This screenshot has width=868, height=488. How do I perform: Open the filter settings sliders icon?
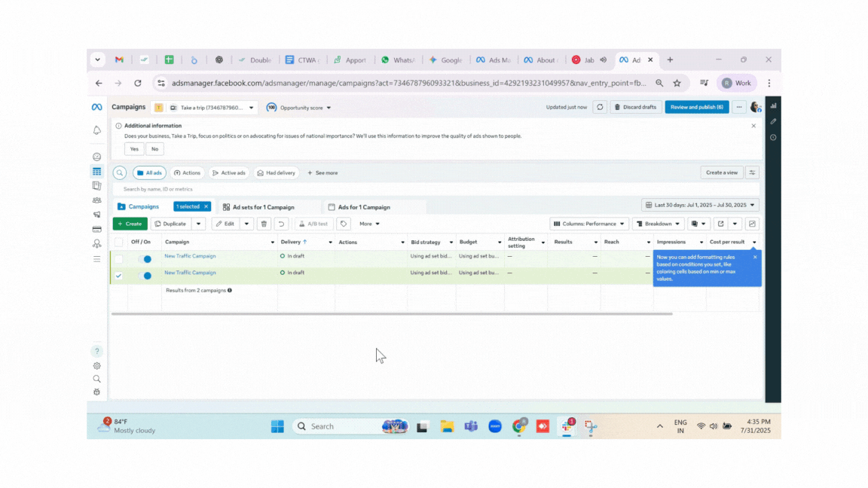click(x=752, y=172)
